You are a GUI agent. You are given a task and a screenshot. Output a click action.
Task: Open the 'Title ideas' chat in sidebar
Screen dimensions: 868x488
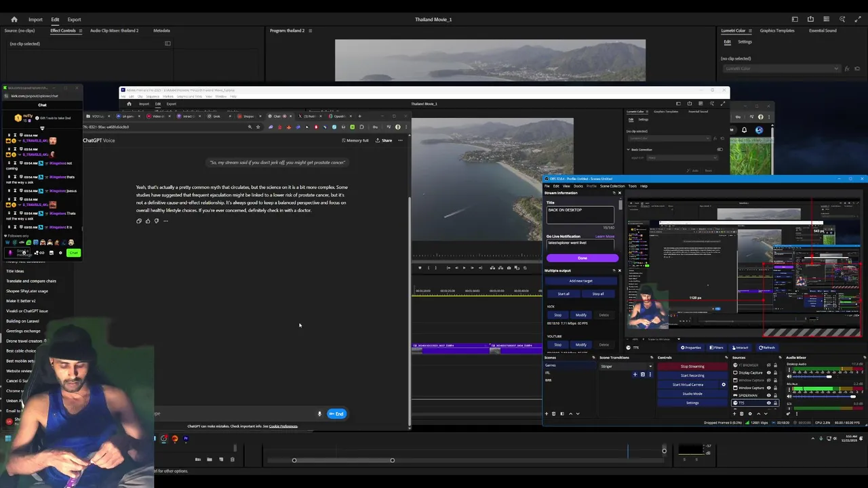[x=15, y=271]
